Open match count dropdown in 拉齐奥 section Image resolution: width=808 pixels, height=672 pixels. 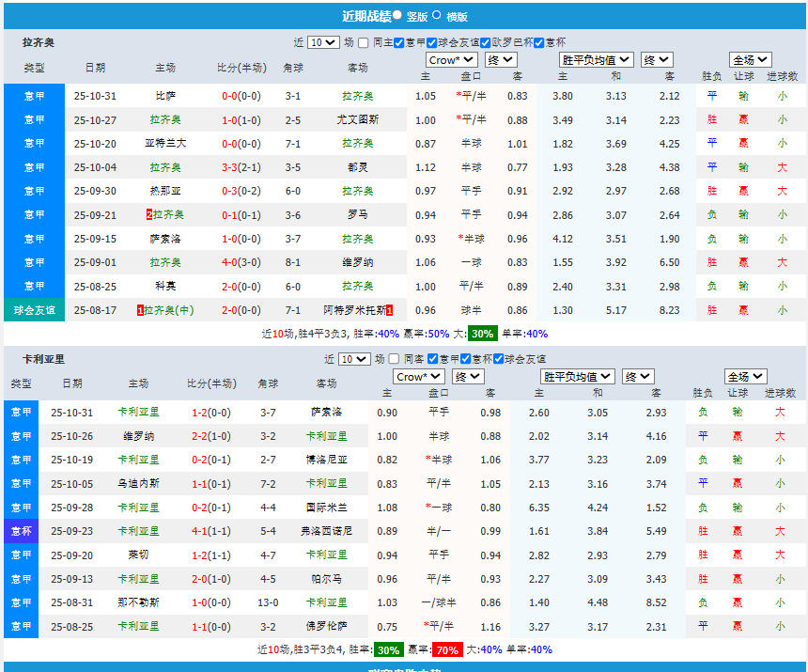click(x=322, y=42)
